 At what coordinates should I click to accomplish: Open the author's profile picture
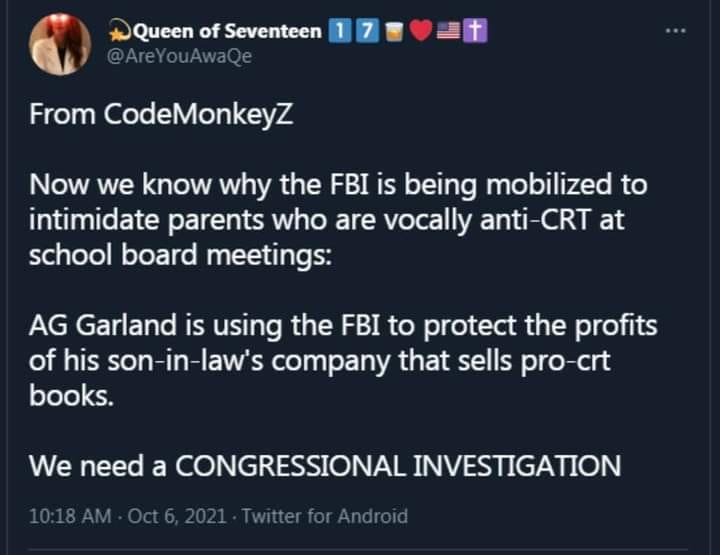[60, 43]
